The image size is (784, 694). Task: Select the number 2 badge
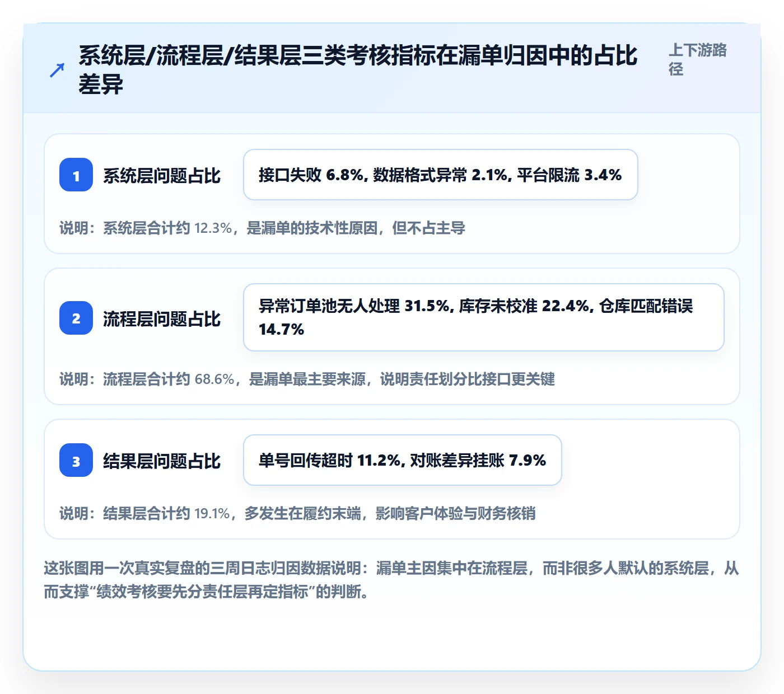click(76, 318)
